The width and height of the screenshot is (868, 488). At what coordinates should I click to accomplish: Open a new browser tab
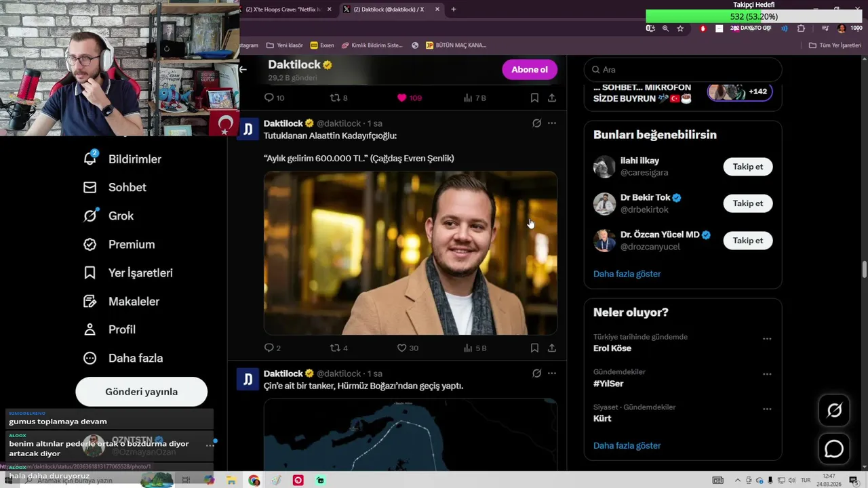454,9
